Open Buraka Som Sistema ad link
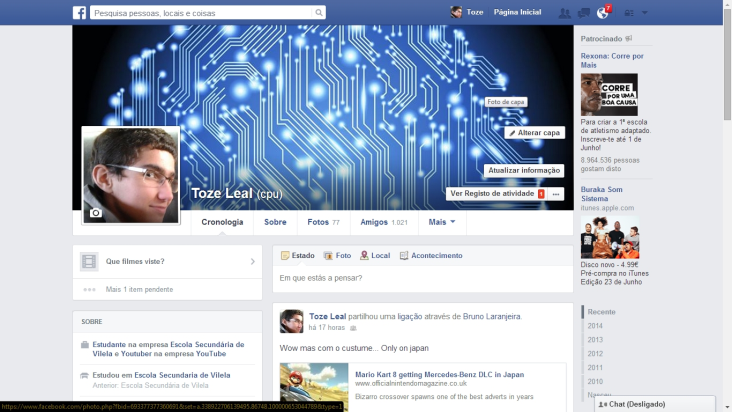732x412 pixels. [x=601, y=194]
